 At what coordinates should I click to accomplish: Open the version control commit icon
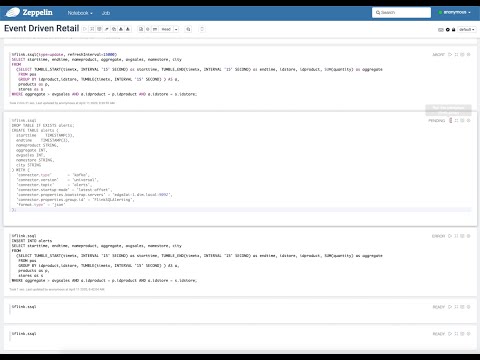141,29
